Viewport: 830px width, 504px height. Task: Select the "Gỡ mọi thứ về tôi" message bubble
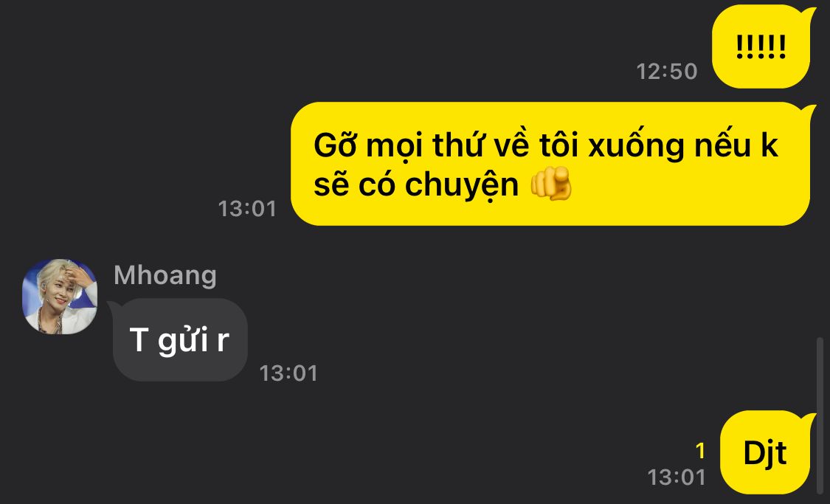click(x=550, y=164)
